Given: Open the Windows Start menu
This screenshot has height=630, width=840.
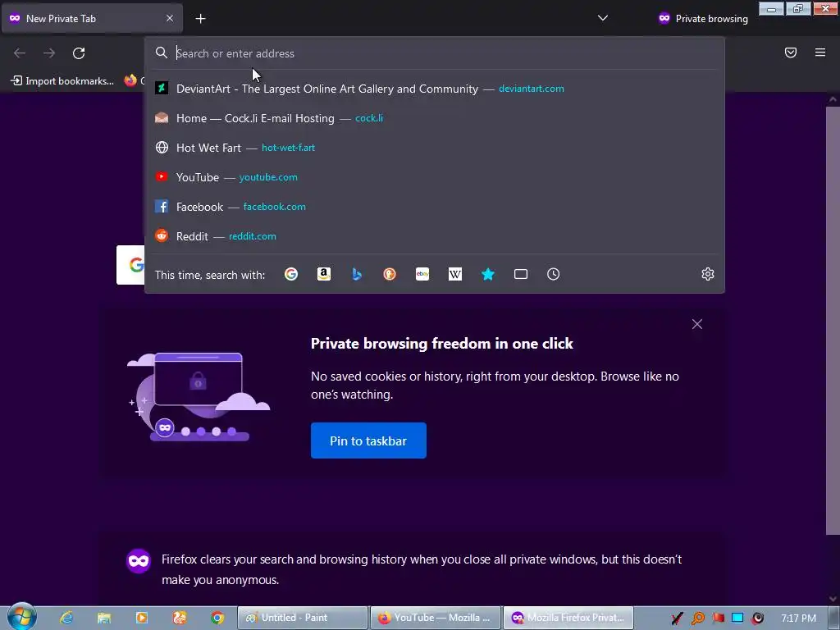Looking at the screenshot, I should [x=22, y=617].
